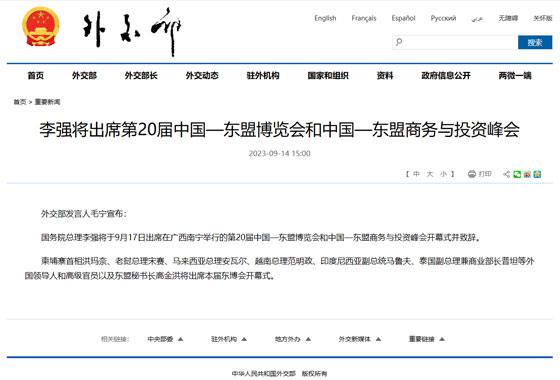Click the paragraph starting with 柬埔寨首相洪玛奈
560x380 pixels.
280,268
